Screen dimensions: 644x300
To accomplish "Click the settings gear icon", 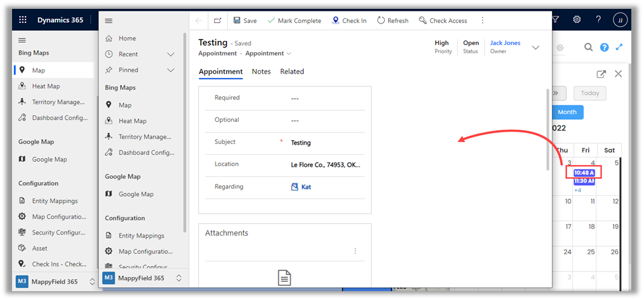I will pyautogui.click(x=577, y=20).
